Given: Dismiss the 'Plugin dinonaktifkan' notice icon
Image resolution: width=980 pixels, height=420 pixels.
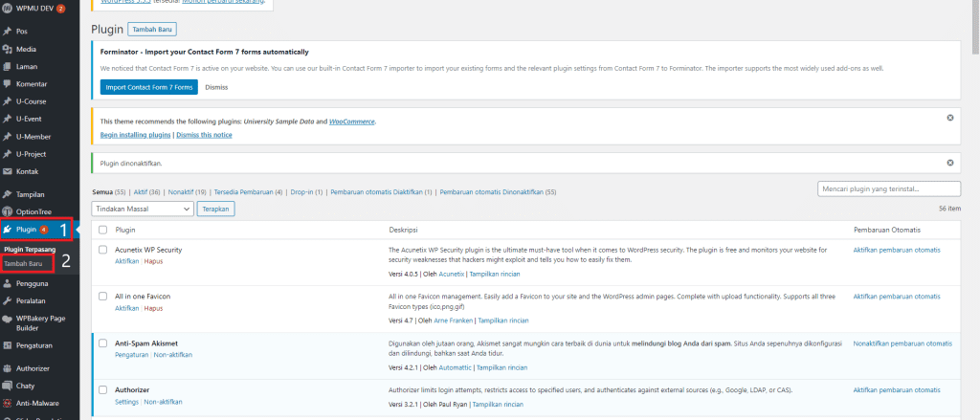Looking at the screenshot, I should point(950,164).
